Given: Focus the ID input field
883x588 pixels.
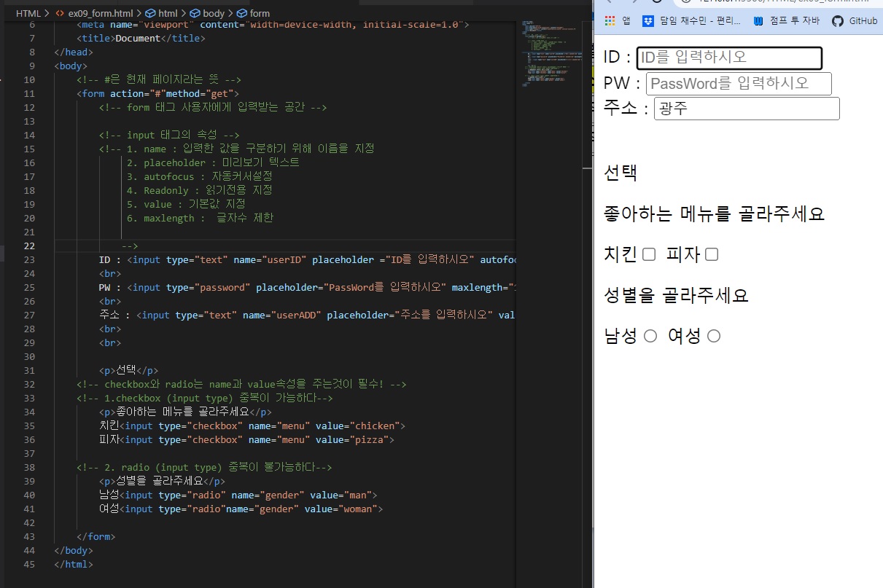Looking at the screenshot, I should coord(729,58).
